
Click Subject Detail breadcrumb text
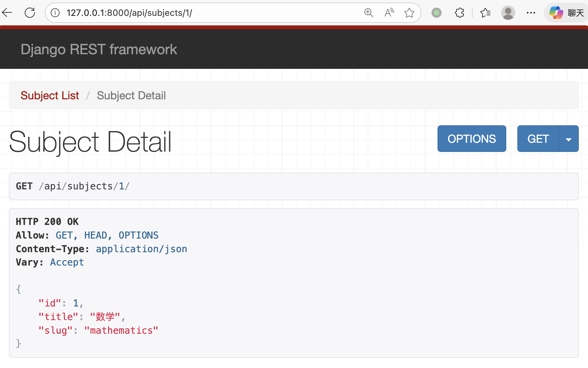(131, 95)
